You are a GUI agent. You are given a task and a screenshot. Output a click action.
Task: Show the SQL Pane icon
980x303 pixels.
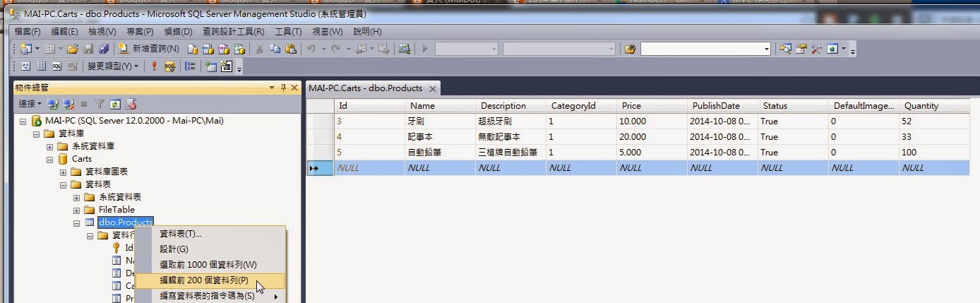pos(56,66)
